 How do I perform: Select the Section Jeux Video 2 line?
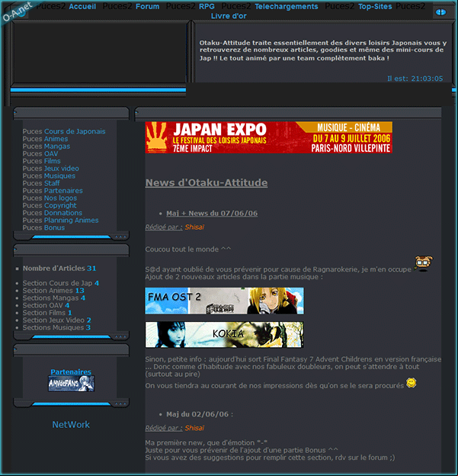coord(56,320)
